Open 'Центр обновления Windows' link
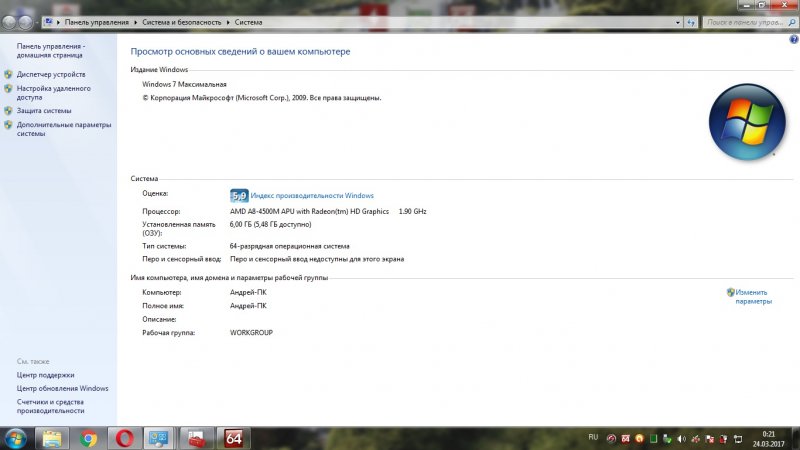The image size is (800, 450). (62, 388)
